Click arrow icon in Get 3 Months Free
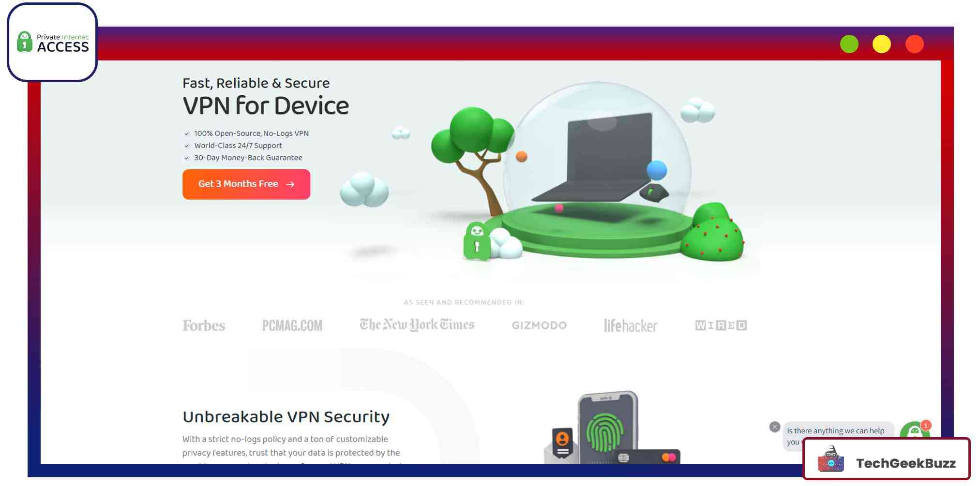 (x=290, y=184)
